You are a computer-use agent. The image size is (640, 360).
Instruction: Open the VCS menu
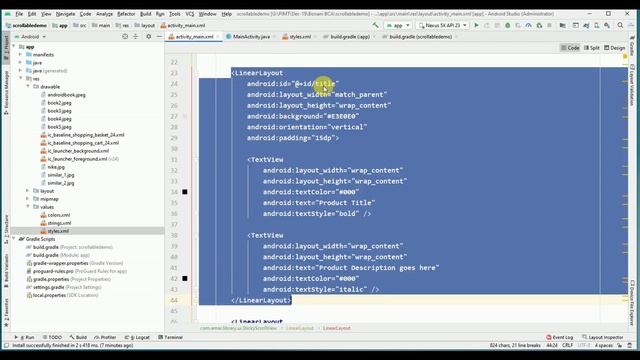point(190,14)
